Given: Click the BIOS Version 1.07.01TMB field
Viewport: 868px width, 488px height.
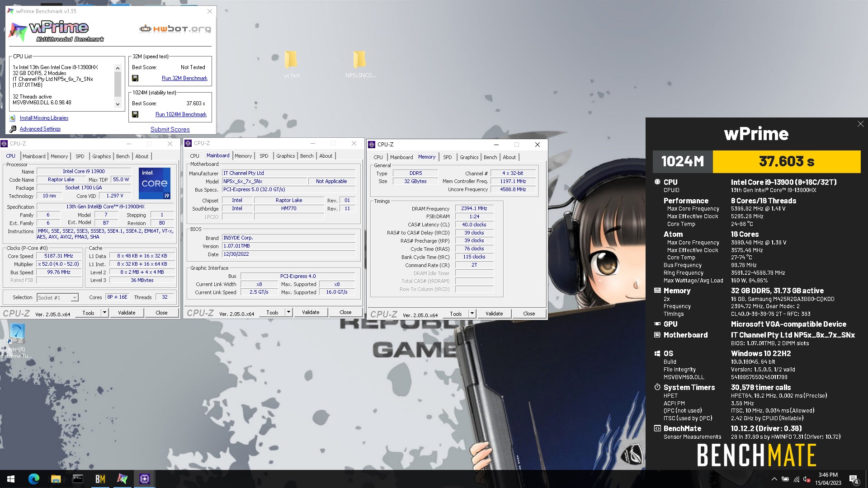Looking at the screenshot, I should coord(288,246).
